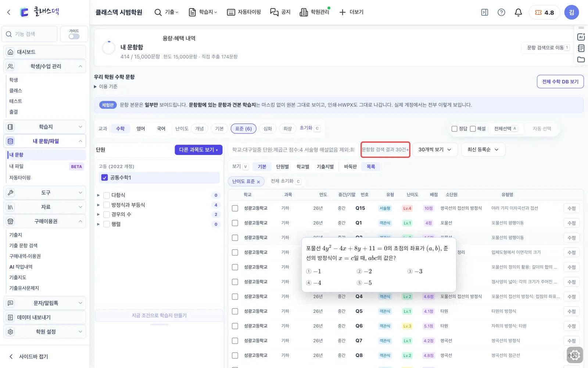Uncheck the 공통수학1 checkbox
Viewport: 588px width, 368px height.
pyautogui.click(x=104, y=178)
